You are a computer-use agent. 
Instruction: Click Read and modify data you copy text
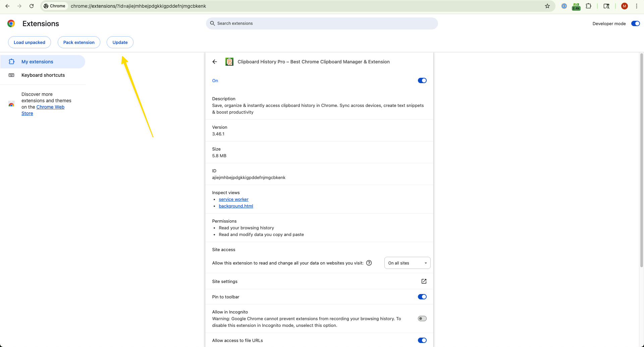pos(261,234)
